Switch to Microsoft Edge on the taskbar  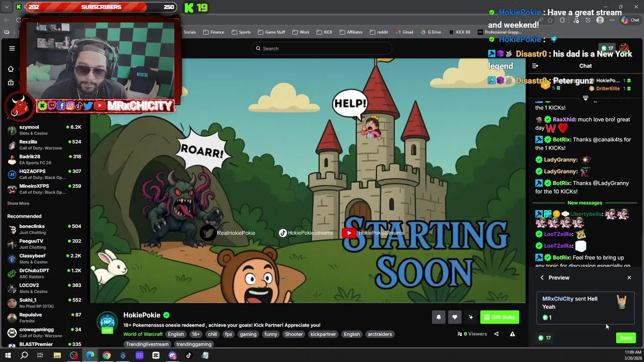coord(90,355)
